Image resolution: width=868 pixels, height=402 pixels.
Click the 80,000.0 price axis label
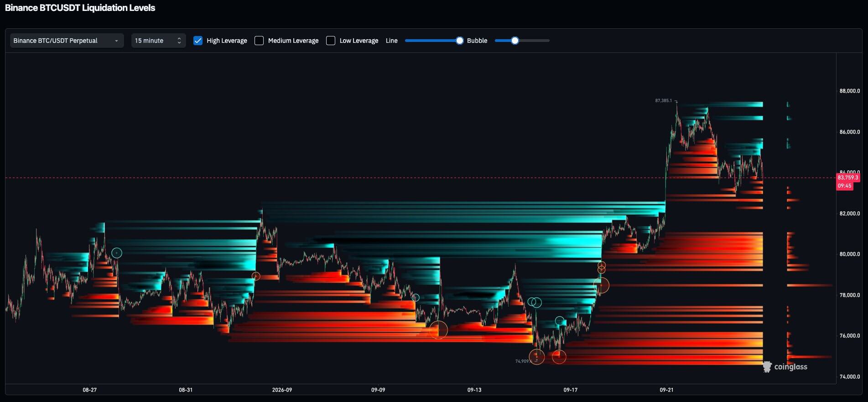849,254
